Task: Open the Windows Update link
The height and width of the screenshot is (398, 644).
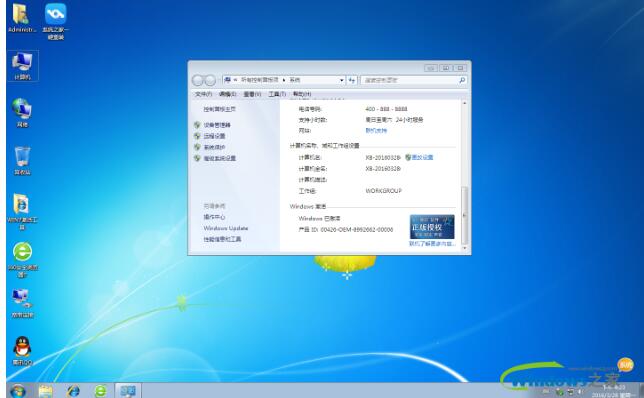Action: pyautogui.click(x=226, y=228)
